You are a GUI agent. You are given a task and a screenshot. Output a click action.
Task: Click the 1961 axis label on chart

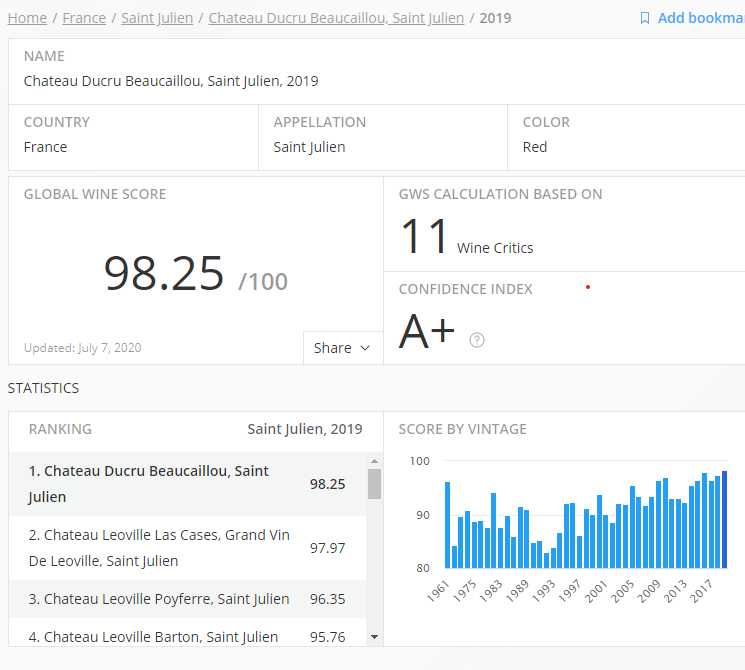point(438,592)
